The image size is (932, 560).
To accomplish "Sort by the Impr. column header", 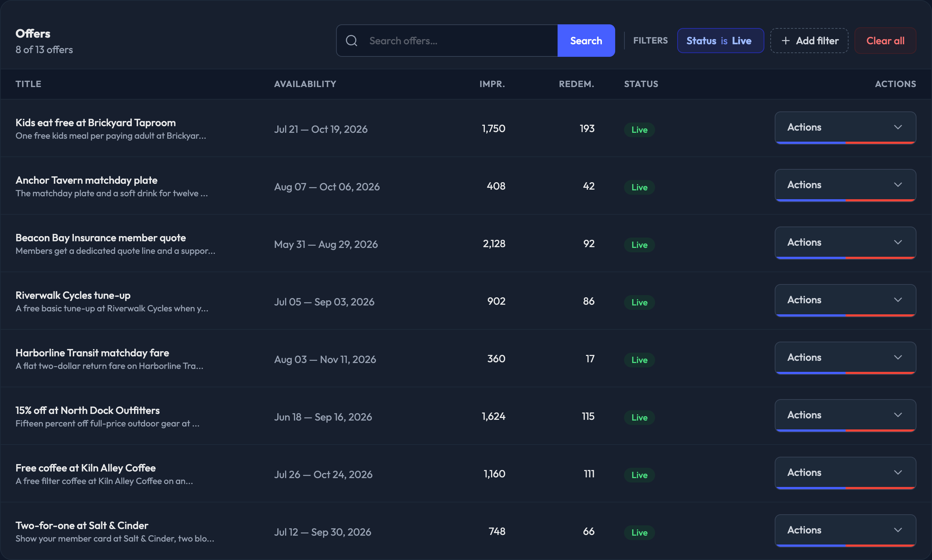I will pos(492,84).
